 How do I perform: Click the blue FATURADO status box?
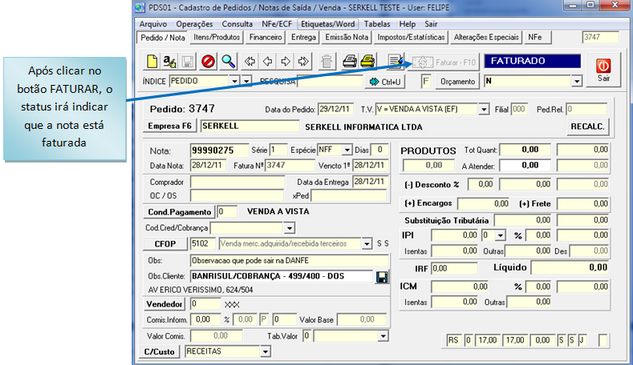coord(532,61)
